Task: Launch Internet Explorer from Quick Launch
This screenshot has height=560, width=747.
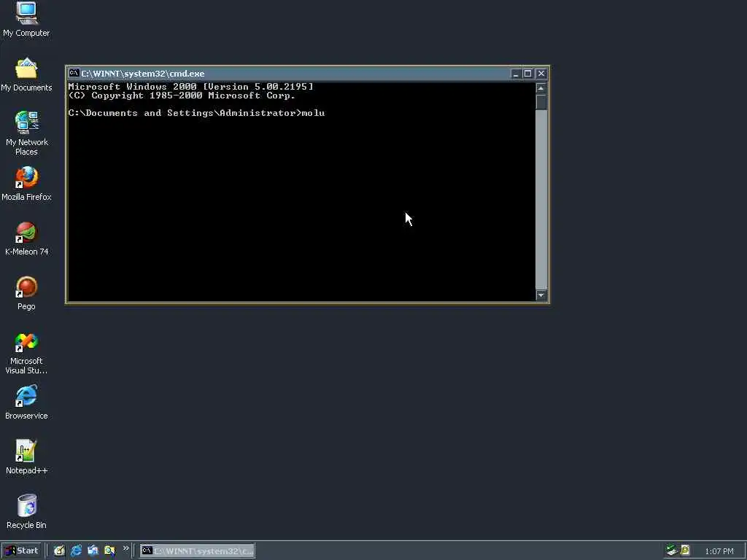Action: [x=76, y=551]
